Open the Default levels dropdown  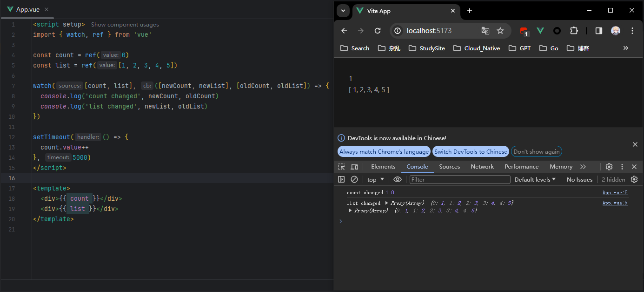click(535, 179)
